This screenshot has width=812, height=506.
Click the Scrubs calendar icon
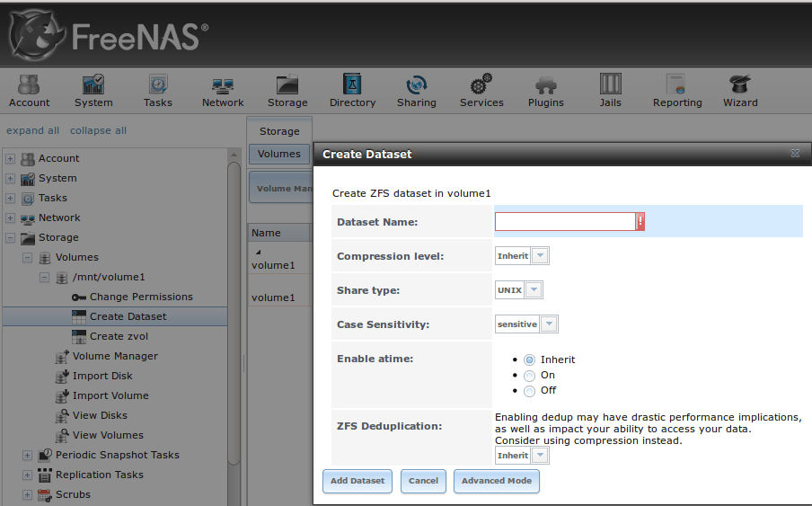[45, 495]
